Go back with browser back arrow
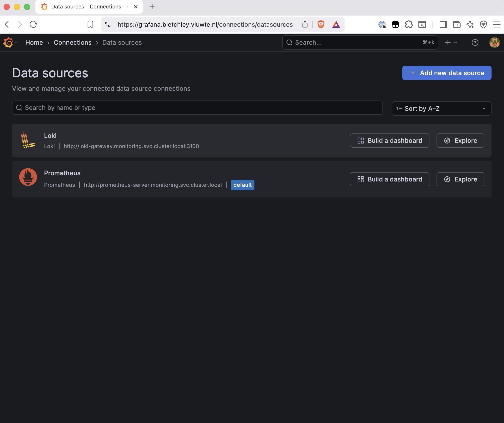The image size is (504, 423). tap(7, 24)
